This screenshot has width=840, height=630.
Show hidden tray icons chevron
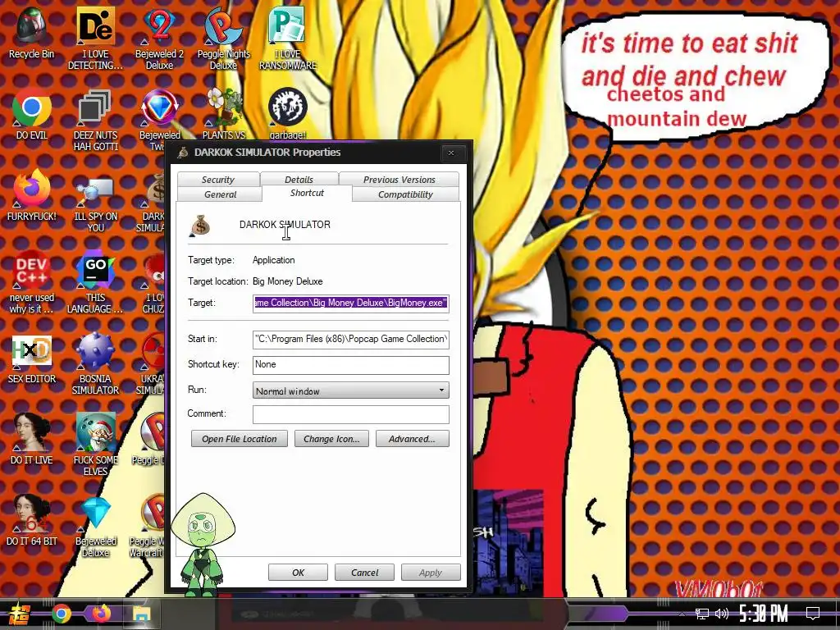coord(682,614)
